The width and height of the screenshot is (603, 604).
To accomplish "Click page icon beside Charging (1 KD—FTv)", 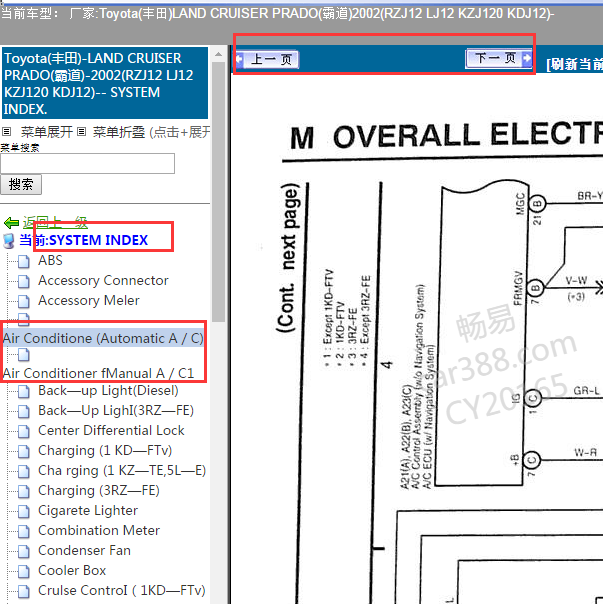I will pyautogui.click(x=24, y=451).
